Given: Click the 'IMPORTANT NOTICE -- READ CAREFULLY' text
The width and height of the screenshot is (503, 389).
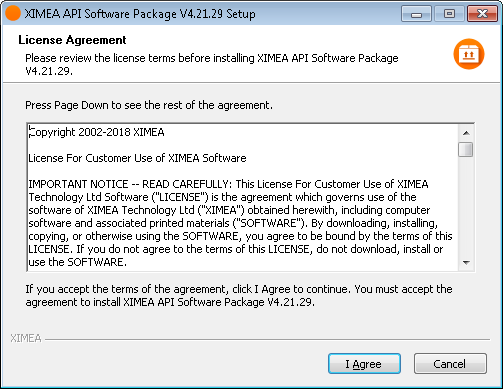Looking at the screenshot, I should [x=130, y=184].
